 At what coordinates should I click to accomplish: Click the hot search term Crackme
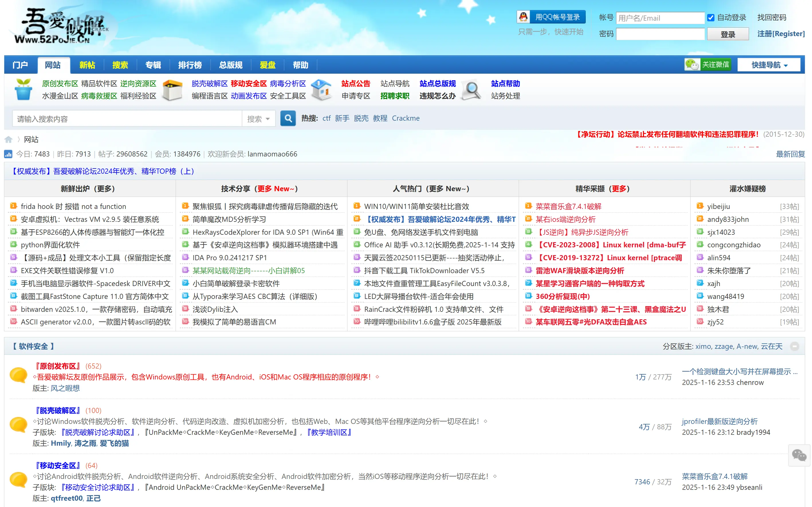click(x=406, y=118)
